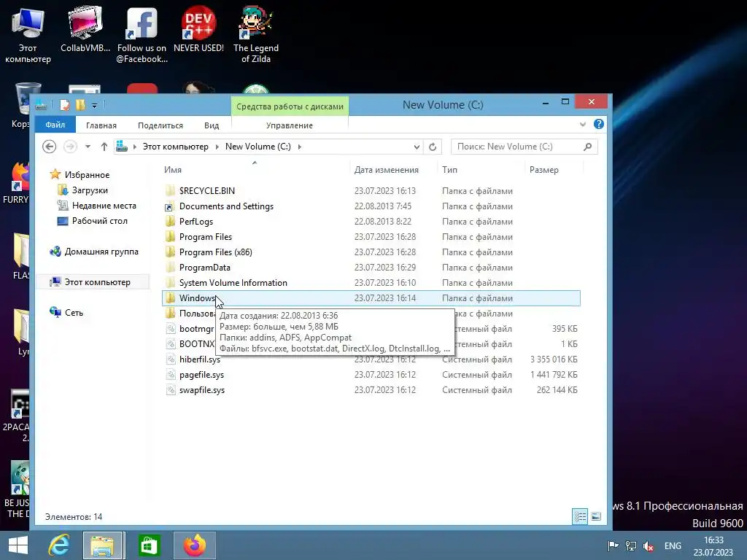Screen dimensions: 747x560
Task: Open the Управление disk tools tab
Action: 289,125
